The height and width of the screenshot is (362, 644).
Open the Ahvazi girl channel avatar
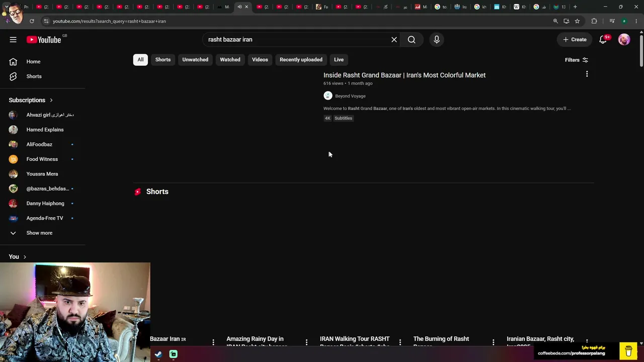(13, 115)
